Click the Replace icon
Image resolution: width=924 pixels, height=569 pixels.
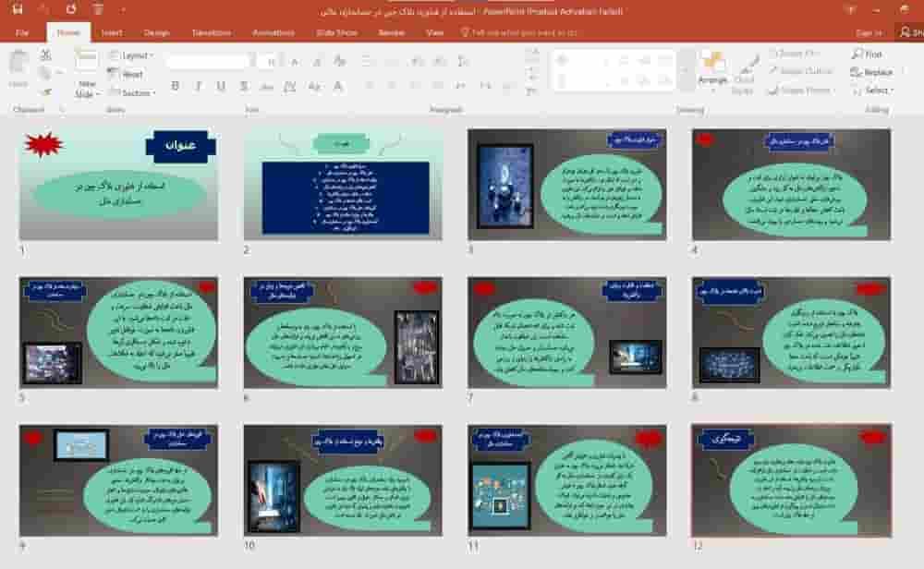point(871,72)
